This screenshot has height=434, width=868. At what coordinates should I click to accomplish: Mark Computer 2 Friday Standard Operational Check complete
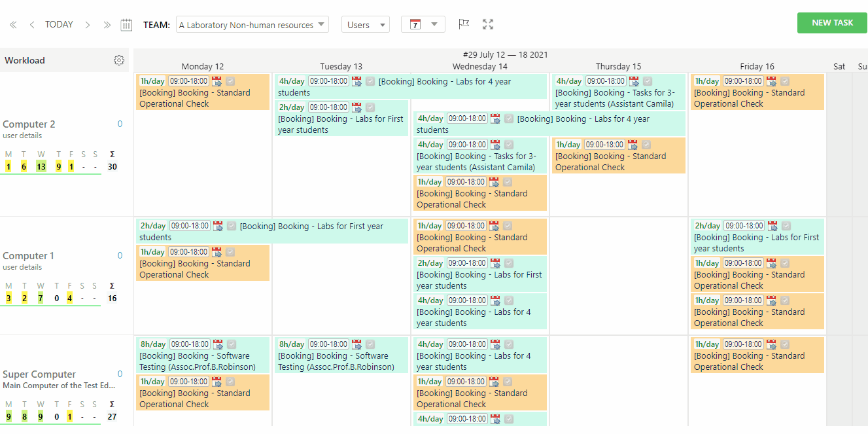(785, 81)
